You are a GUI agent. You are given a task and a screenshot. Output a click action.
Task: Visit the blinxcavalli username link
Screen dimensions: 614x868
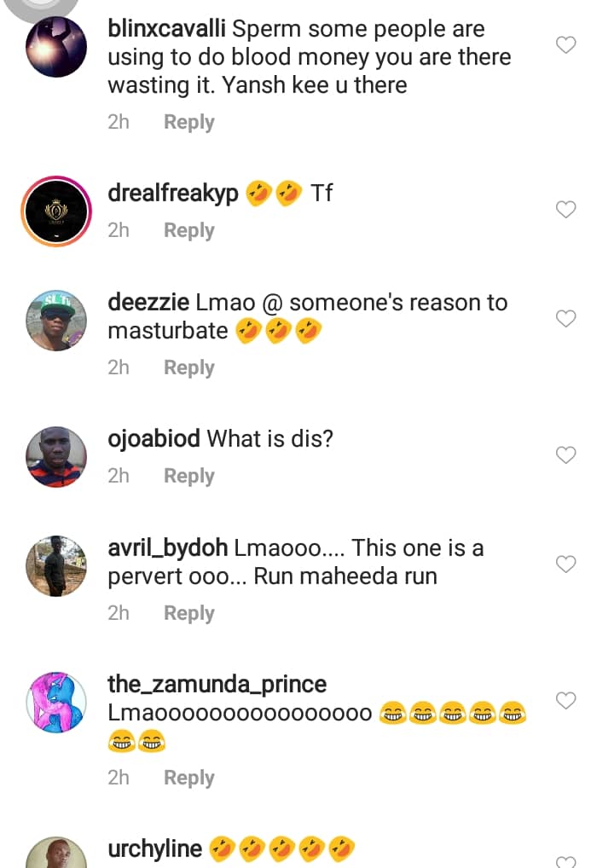click(x=167, y=29)
